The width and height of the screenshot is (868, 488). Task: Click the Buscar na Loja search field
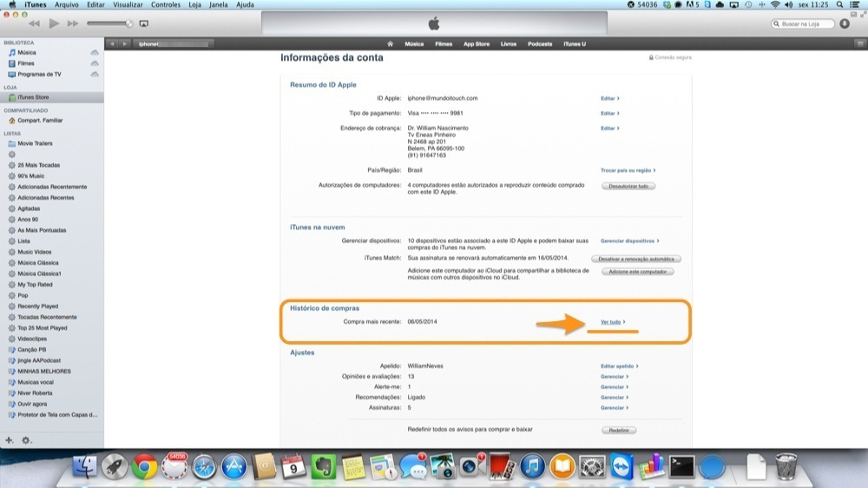pos(803,23)
